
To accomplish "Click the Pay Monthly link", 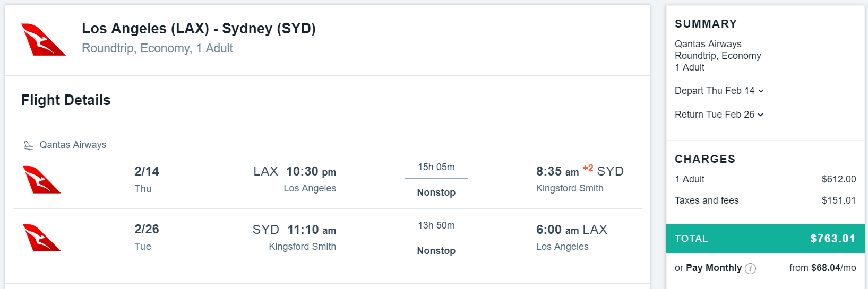I will (x=714, y=268).
